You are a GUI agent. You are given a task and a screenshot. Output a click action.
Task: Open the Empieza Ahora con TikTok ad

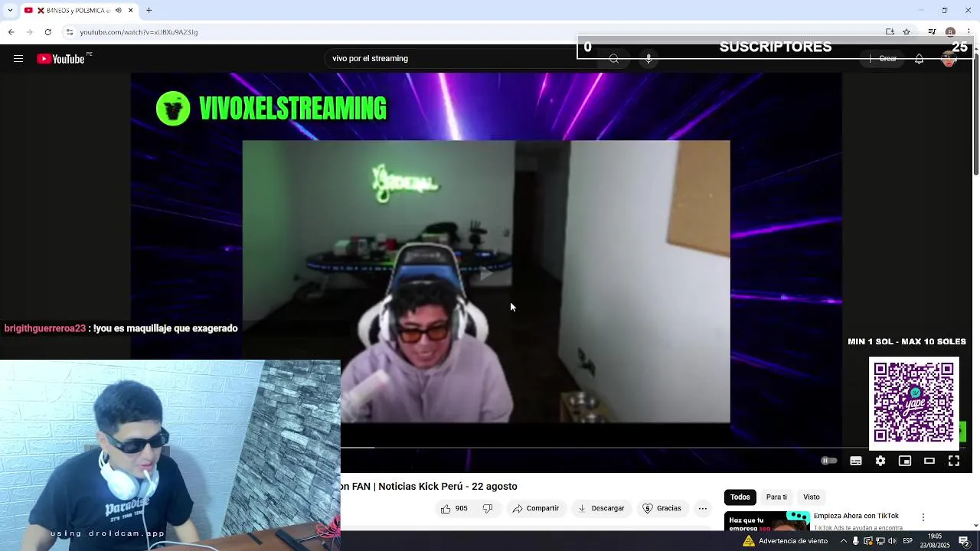tap(856, 516)
